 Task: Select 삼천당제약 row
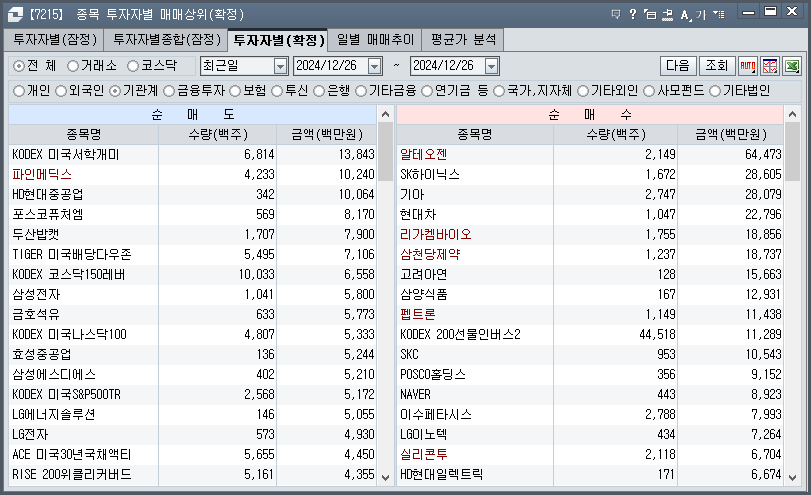[x=590, y=254]
